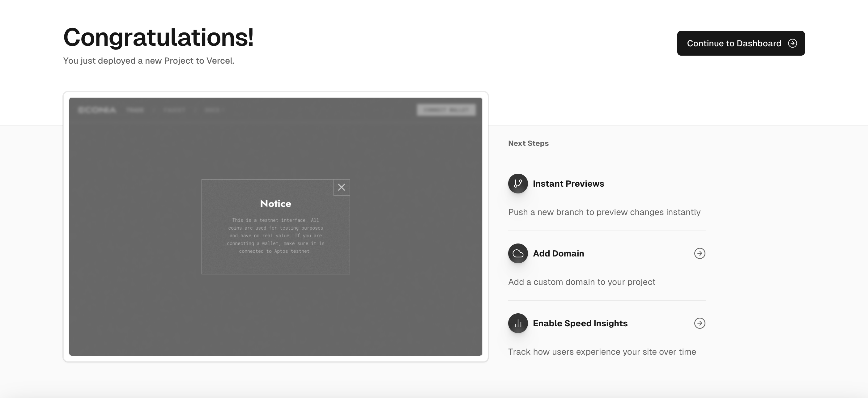Click 'Add a custom domain to your project'
This screenshot has height=398, width=868.
[581, 282]
